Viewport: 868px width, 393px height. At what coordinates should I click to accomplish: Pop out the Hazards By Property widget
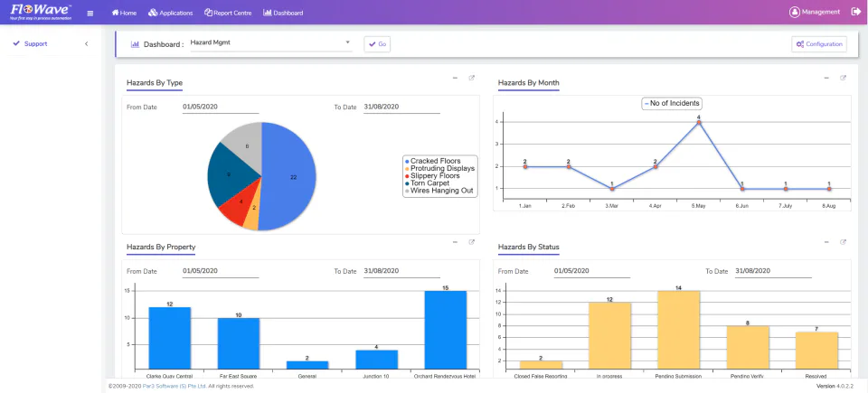click(x=472, y=242)
